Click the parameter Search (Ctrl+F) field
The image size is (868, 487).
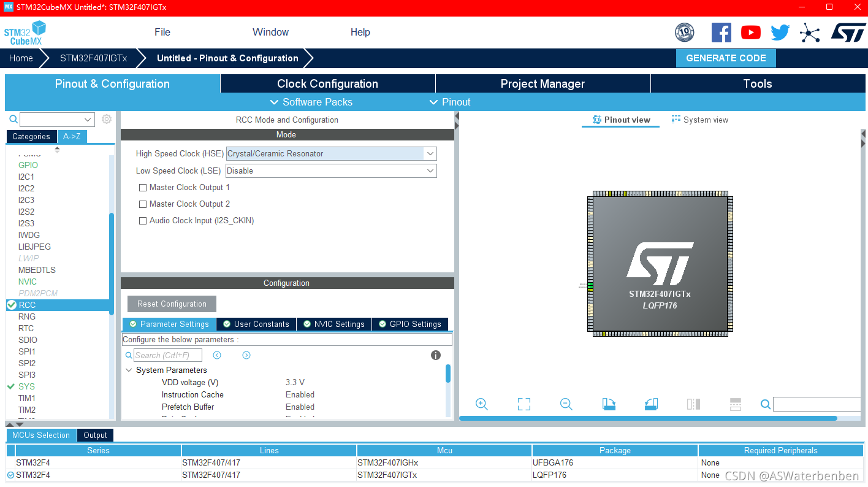(x=168, y=355)
